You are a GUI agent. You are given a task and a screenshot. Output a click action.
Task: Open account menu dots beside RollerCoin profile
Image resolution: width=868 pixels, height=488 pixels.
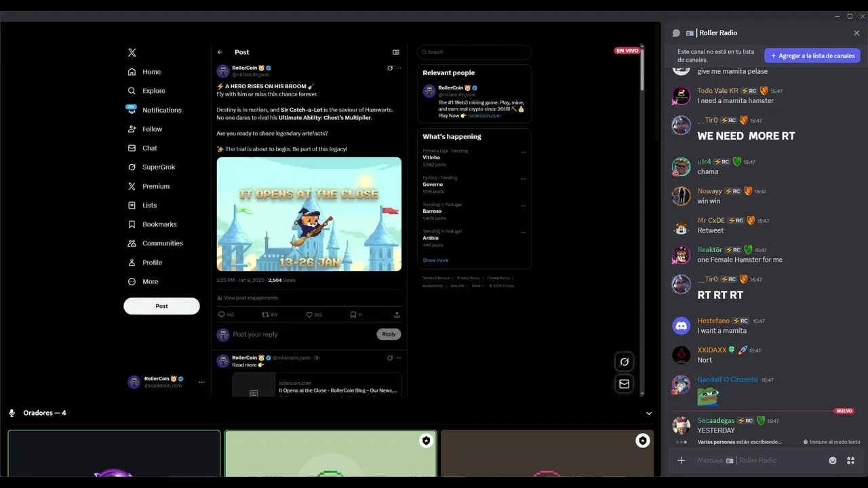(x=201, y=382)
